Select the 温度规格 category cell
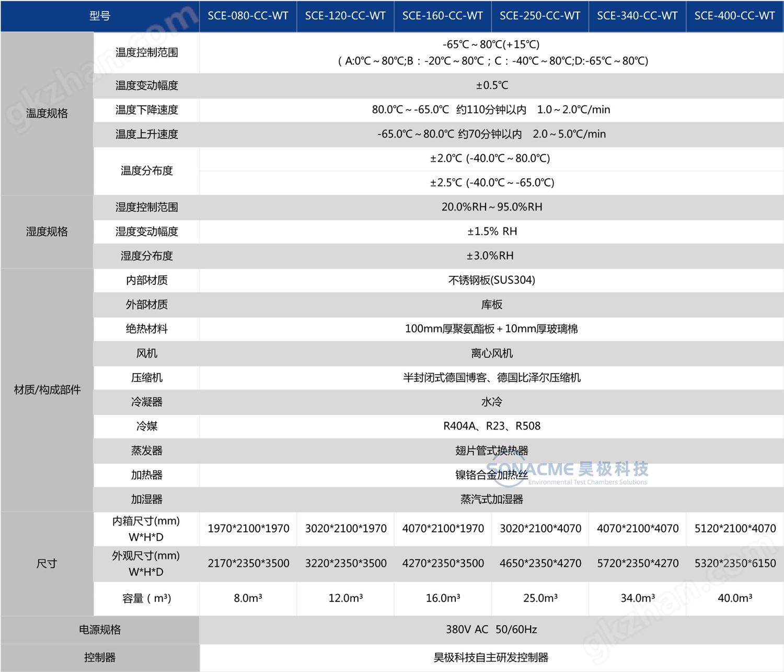The height and width of the screenshot is (672, 784). coord(47,113)
